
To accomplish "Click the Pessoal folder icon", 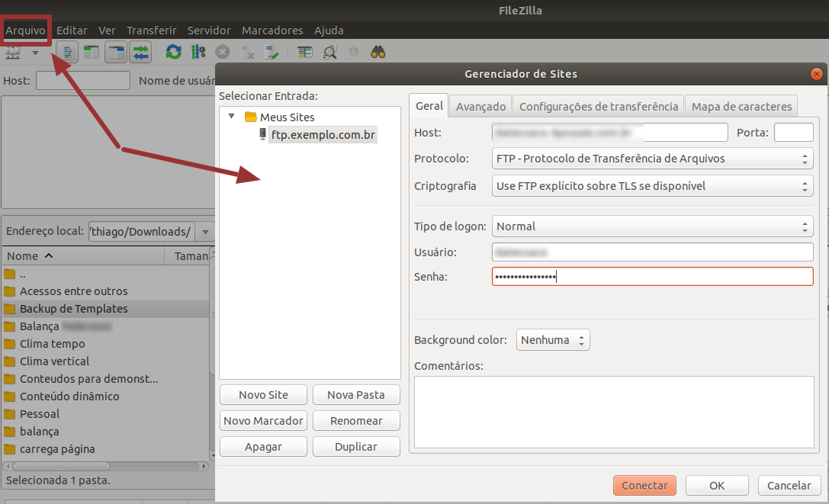I will tap(9, 413).
